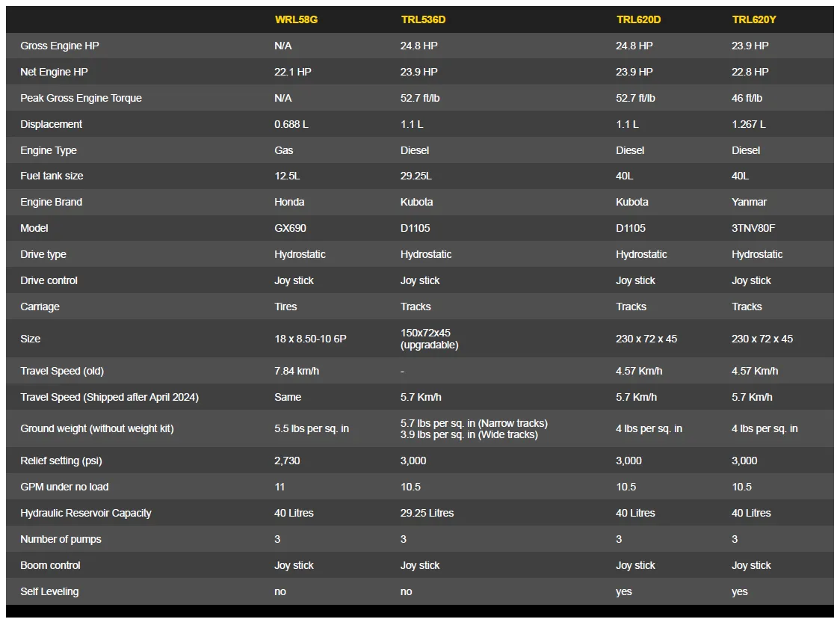Select the 150x72x45 (upgradable) size cell
This screenshot has height=625, width=840.
(x=430, y=339)
